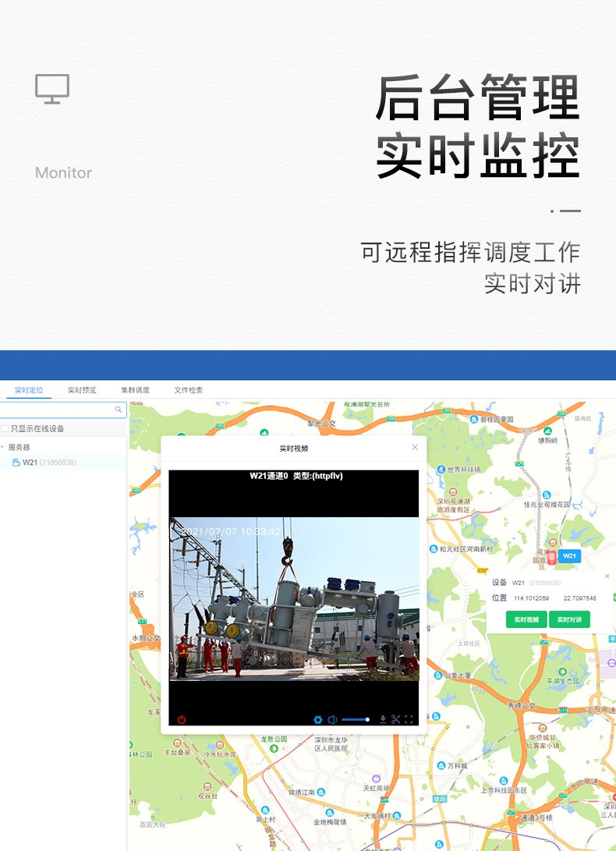This screenshot has width=616, height=851.
Task: Switch to 实时预览 tab
Action: click(x=82, y=390)
